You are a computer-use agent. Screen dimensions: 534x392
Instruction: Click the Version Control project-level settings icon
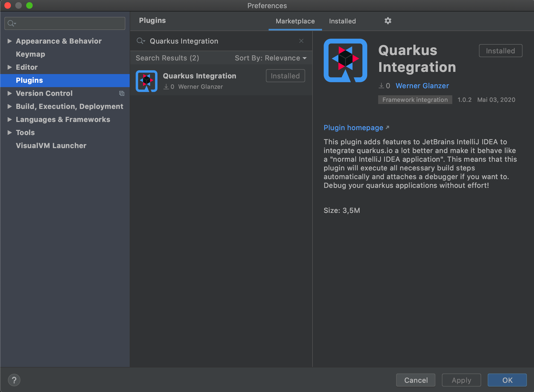[122, 93]
